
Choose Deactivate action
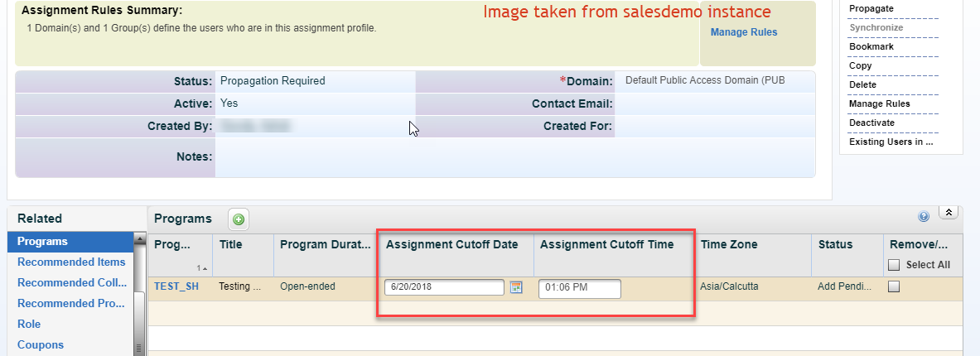(x=871, y=123)
